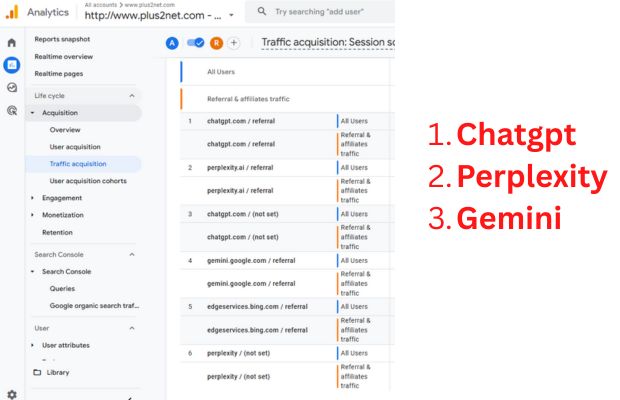Click the blue 'A' All Users segment badge
The width and height of the screenshot is (620, 400).
click(172, 43)
